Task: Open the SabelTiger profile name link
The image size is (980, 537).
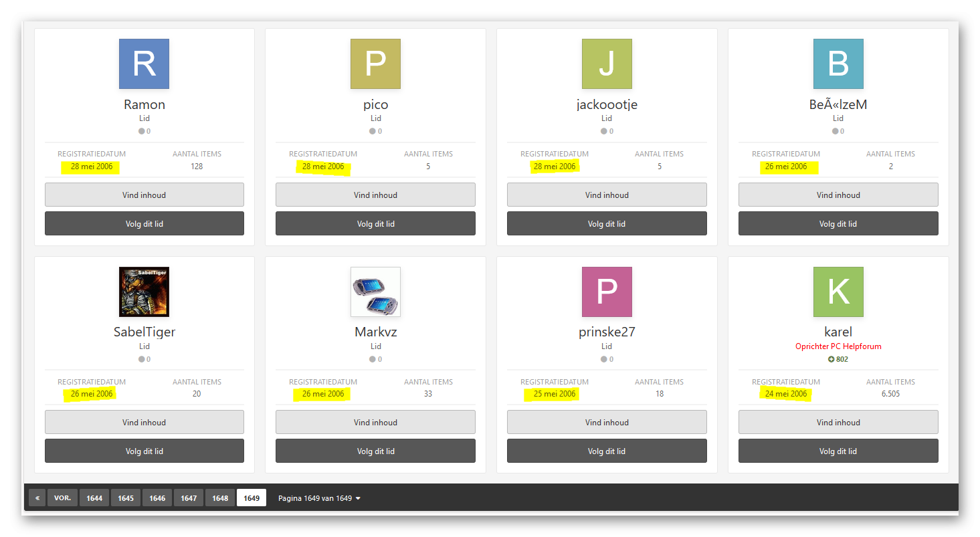Action: [x=144, y=332]
